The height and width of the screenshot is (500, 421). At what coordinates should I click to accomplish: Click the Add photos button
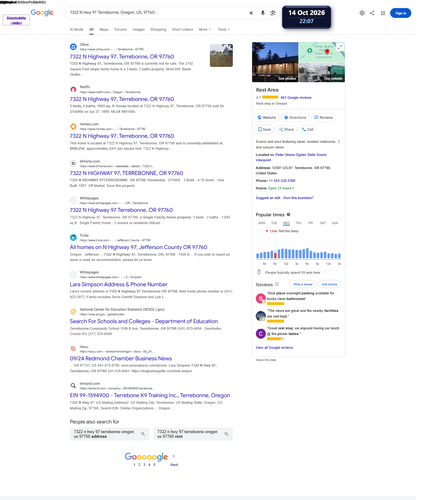pos(329,284)
